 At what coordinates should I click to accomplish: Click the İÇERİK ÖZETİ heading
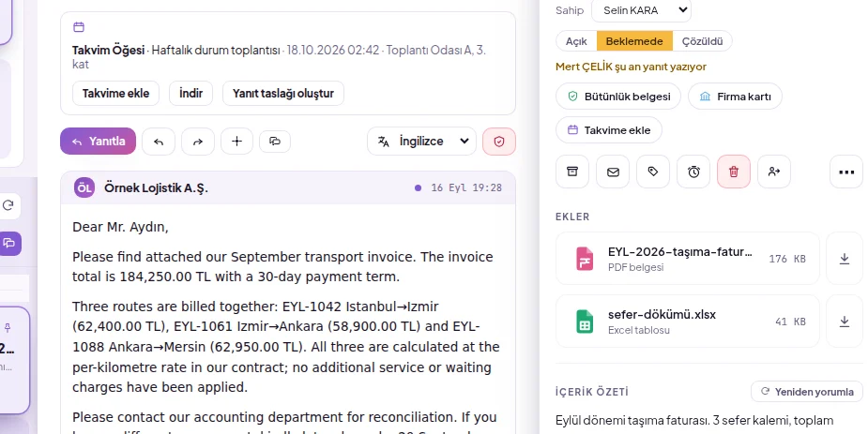[592, 392]
